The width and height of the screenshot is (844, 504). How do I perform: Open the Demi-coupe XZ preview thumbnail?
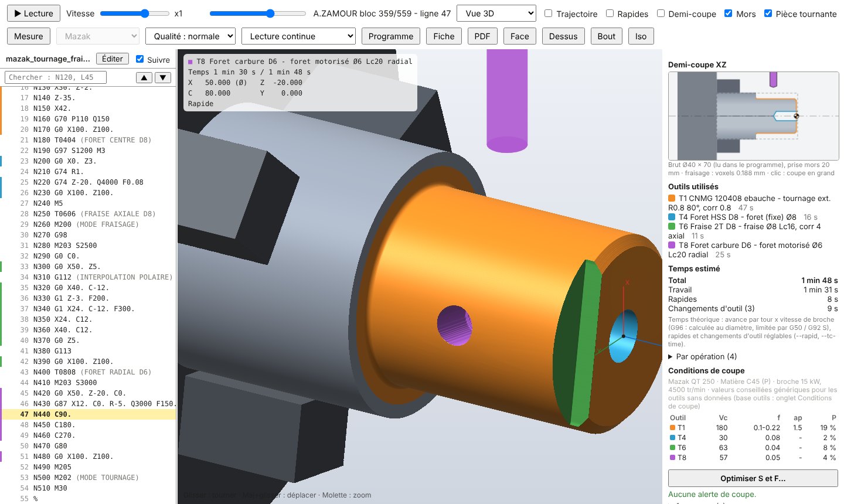tap(753, 116)
